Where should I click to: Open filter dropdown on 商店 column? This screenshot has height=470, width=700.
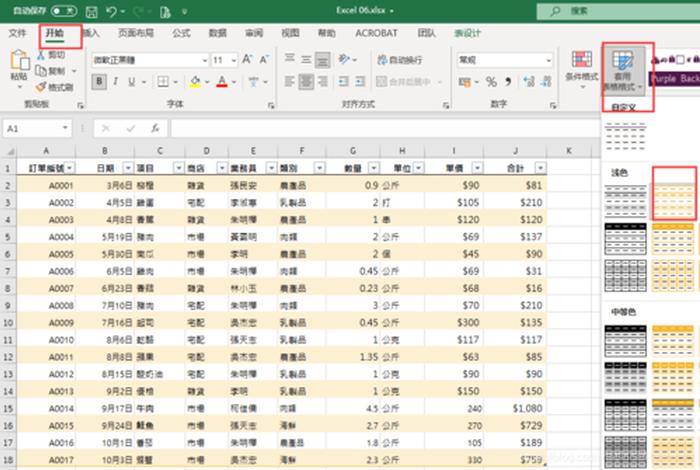pos(221,168)
